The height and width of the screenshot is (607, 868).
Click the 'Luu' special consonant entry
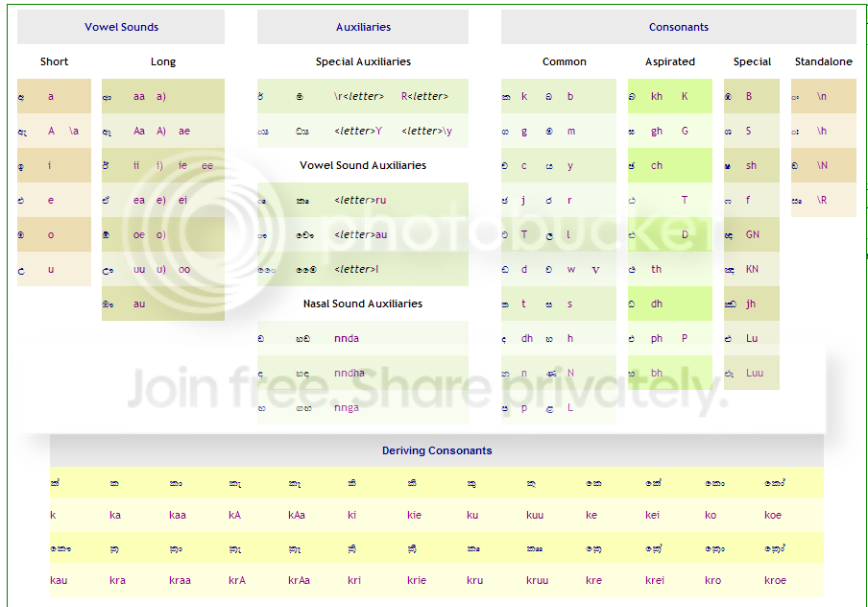click(755, 373)
